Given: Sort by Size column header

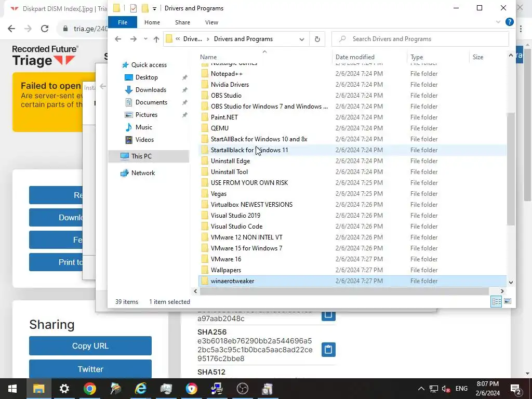Looking at the screenshot, I should click(478, 57).
